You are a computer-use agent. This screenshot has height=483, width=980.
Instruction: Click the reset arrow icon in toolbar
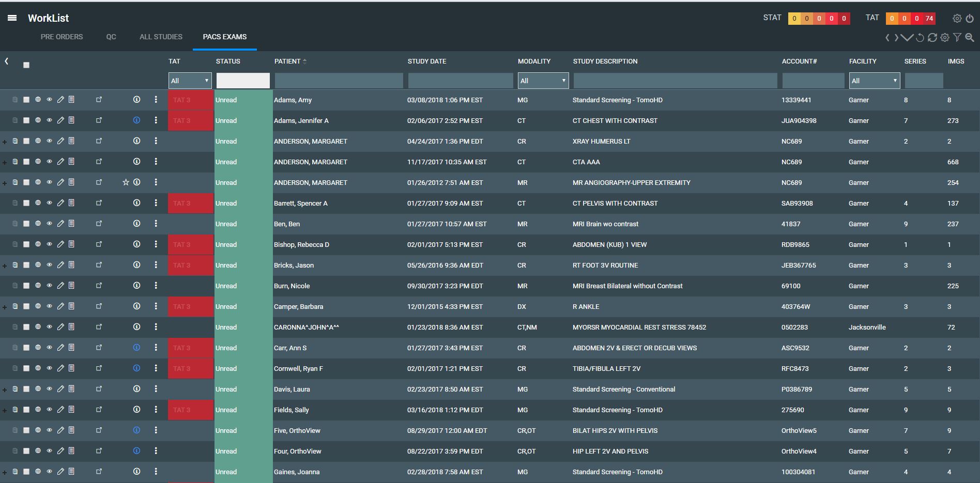[920, 38]
